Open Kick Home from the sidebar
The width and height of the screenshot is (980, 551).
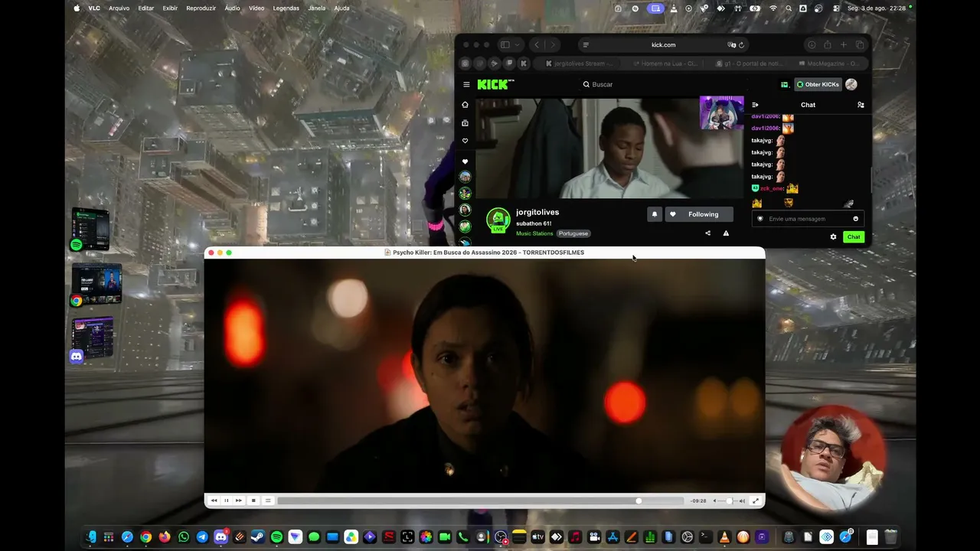pos(465,105)
